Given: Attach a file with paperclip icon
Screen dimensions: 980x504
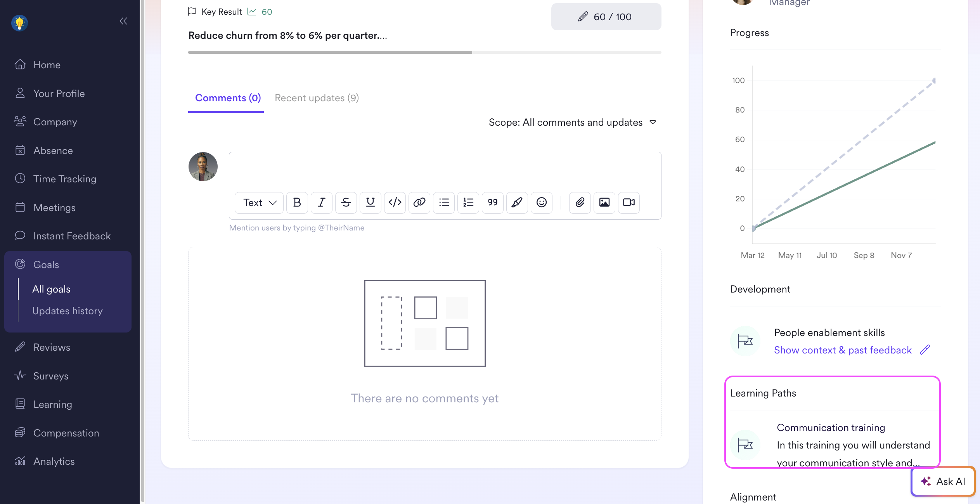Looking at the screenshot, I should point(580,203).
